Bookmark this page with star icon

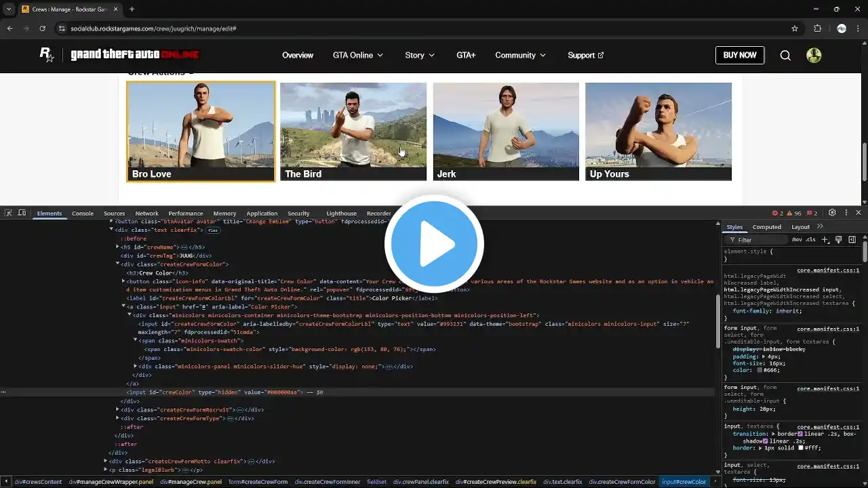click(795, 28)
